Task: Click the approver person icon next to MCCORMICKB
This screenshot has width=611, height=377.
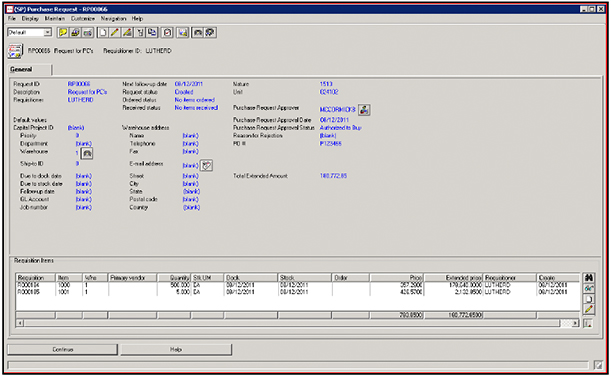Action: pyautogui.click(x=364, y=110)
